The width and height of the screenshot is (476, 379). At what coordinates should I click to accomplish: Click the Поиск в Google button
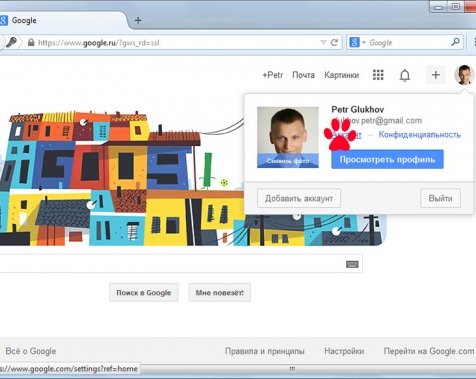[x=144, y=293]
